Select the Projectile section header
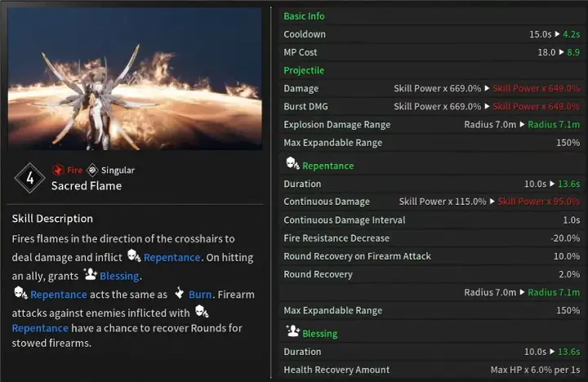588x382 pixels. pyautogui.click(x=303, y=70)
